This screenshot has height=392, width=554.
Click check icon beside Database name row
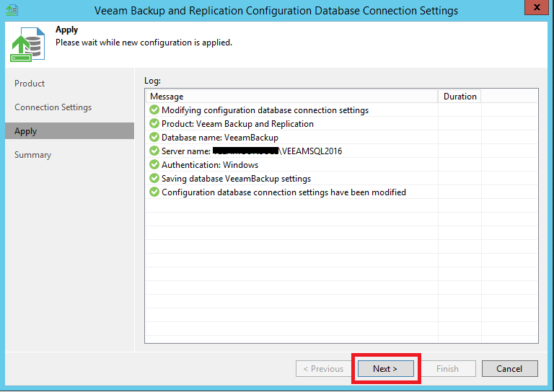tap(154, 137)
